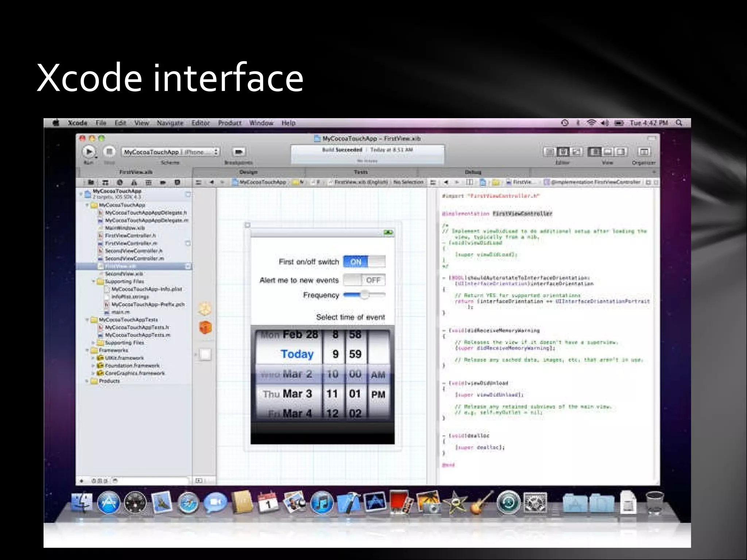Show the Issue navigator
747x560 pixels.
tap(134, 182)
